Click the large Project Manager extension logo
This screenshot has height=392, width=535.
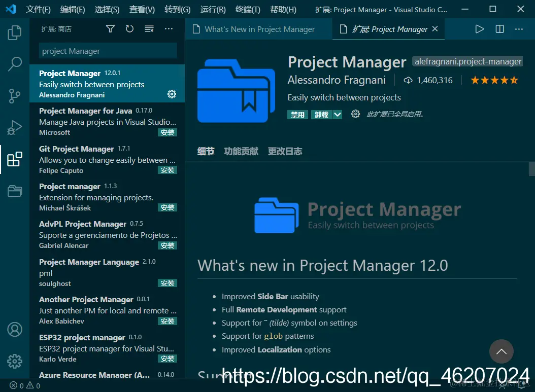[x=236, y=91]
